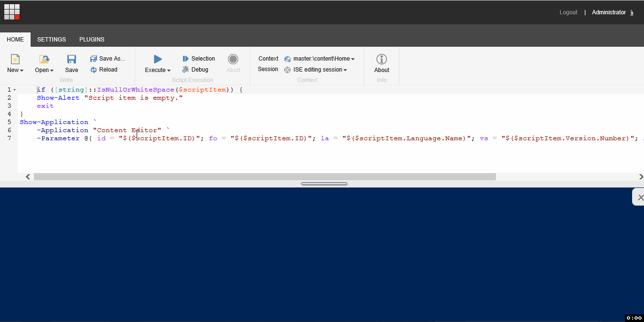Run the script with Execute play icon
The width and height of the screenshot is (644, 322).
(x=158, y=59)
